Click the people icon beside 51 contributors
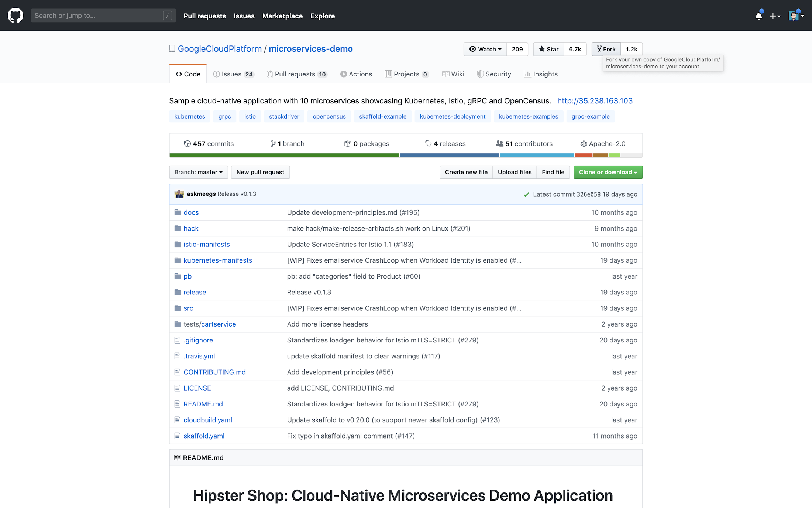Viewport: 812px width, 508px height. (500, 143)
